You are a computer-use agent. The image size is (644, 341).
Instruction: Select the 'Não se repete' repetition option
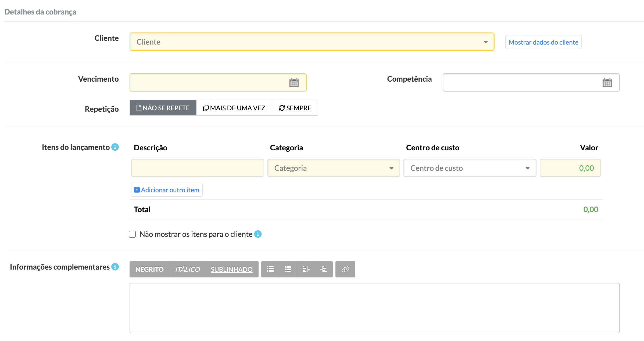point(163,108)
